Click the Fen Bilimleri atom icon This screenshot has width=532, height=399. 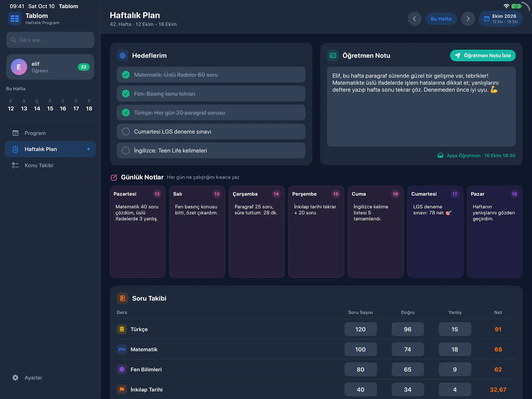(x=122, y=369)
